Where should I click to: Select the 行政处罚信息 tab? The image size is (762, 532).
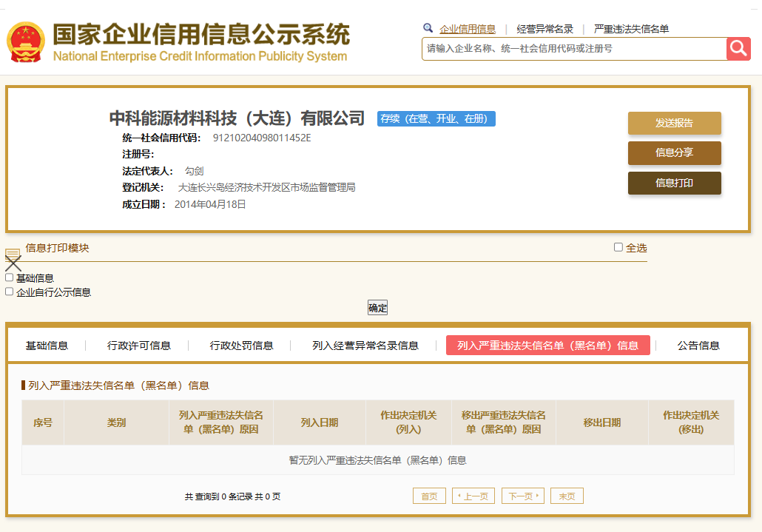point(241,346)
